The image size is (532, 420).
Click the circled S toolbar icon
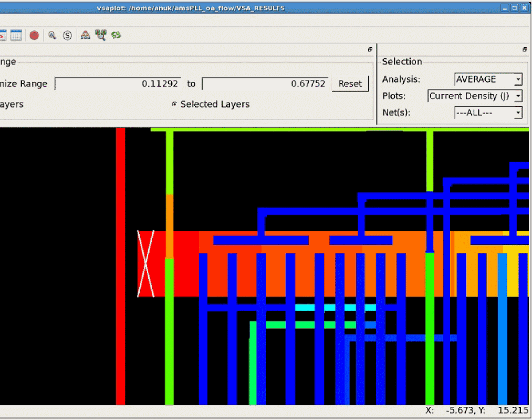pyautogui.click(x=67, y=35)
